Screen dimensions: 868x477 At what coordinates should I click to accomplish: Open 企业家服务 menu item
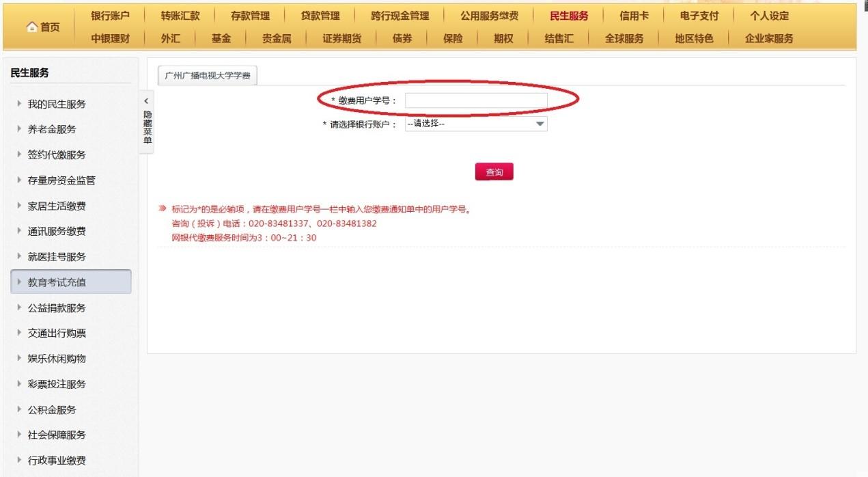coord(769,38)
